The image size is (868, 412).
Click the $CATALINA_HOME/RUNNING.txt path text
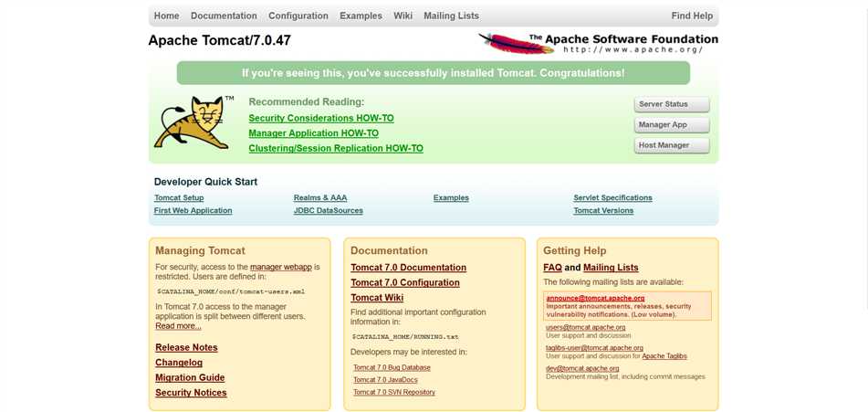(x=405, y=337)
